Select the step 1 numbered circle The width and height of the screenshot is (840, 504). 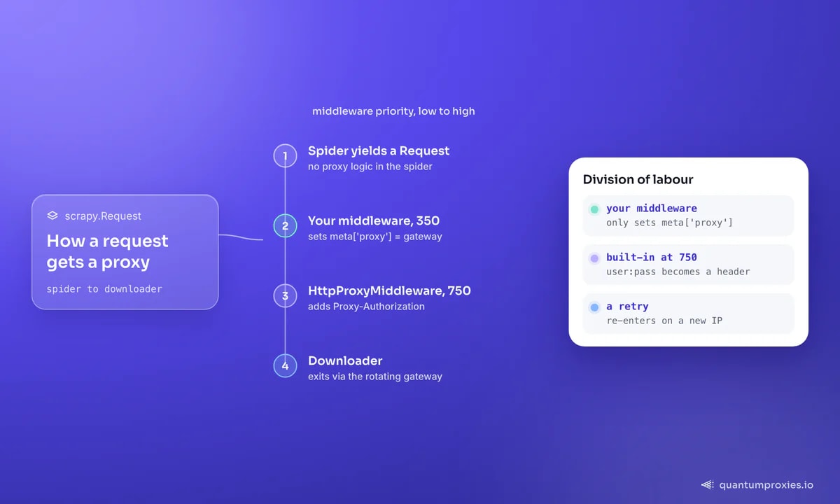[x=285, y=155]
